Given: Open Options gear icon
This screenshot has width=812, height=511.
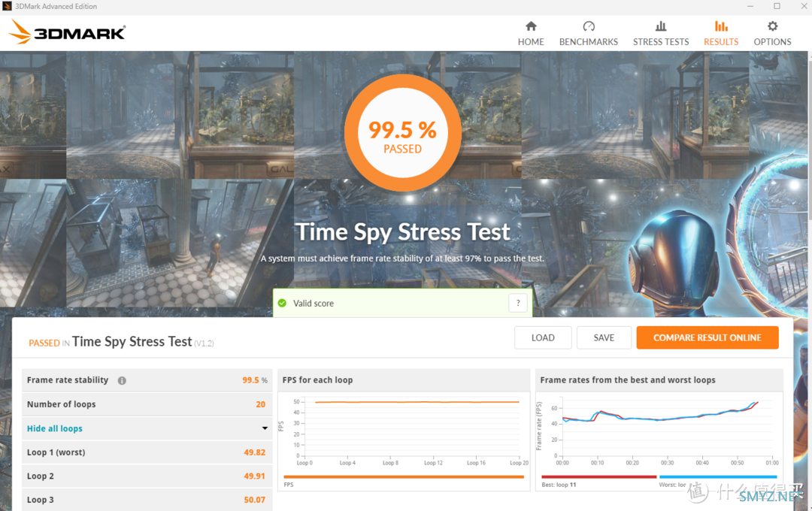Looking at the screenshot, I should click(x=772, y=26).
